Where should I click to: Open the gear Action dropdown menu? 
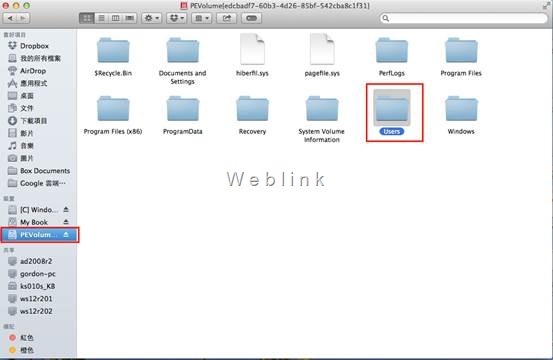click(x=152, y=18)
